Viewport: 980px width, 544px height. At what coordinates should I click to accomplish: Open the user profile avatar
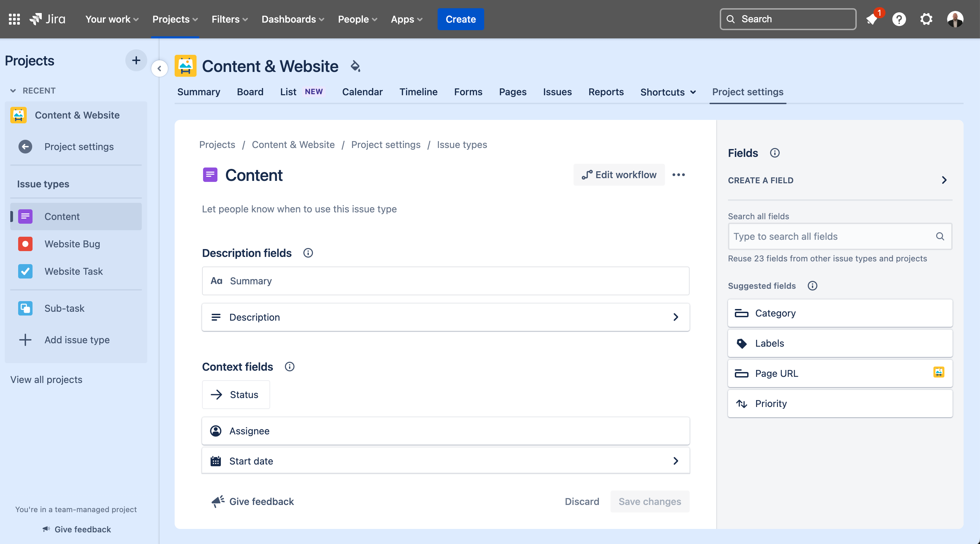pyautogui.click(x=955, y=19)
